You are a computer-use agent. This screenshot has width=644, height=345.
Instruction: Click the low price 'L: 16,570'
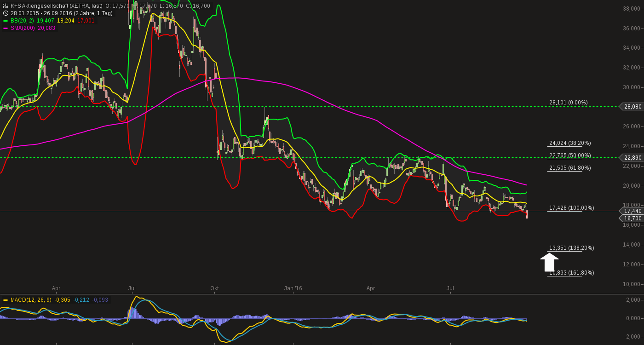172,6
